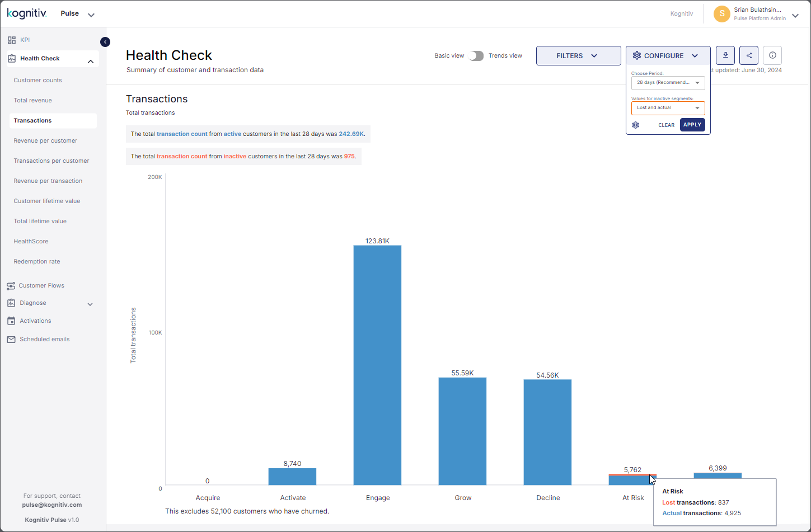Click the Kognitiv tenant label in header

pos(682,13)
